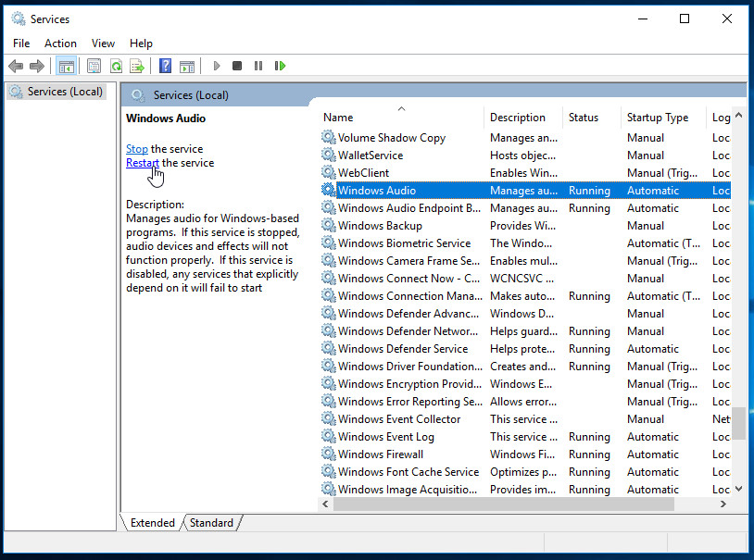Click the gear icon beside Windows Event Collector
Image resolution: width=754 pixels, height=560 pixels.
tap(329, 418)
